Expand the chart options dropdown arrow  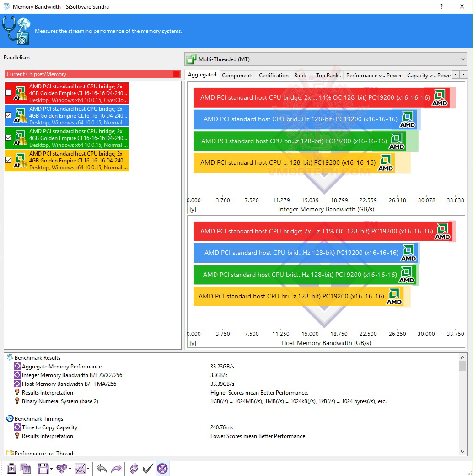(88, 469)
